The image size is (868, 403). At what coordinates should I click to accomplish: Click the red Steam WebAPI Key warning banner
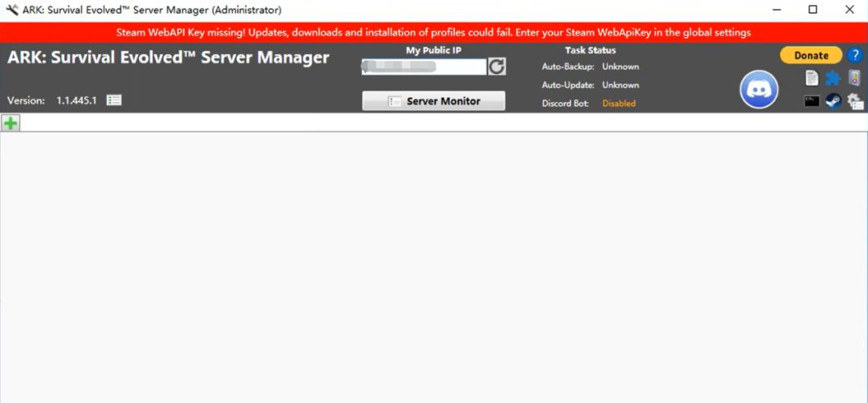click(x=434, y=32)
